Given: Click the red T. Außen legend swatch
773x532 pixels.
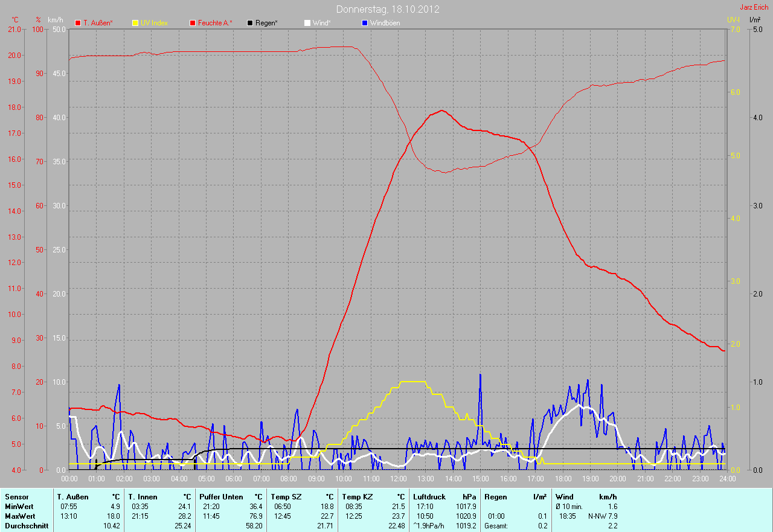Looking at the screenshot, I should 78,23.
